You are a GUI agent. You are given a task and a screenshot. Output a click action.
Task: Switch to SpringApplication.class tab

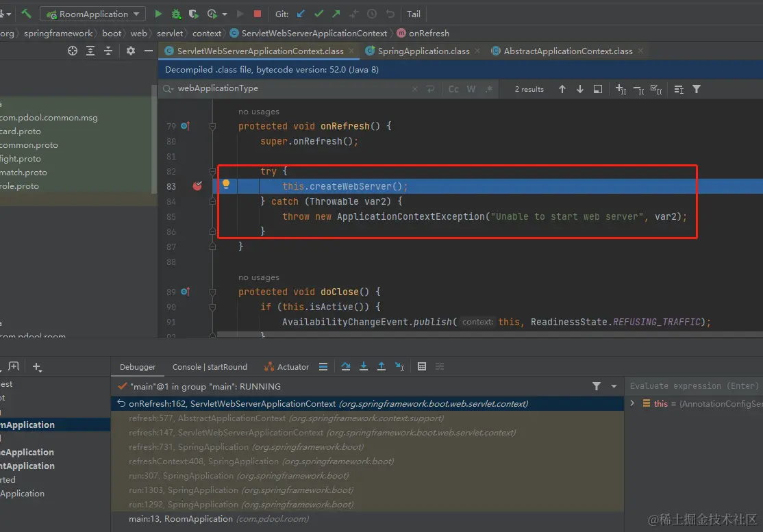click(x=423, y=51)
